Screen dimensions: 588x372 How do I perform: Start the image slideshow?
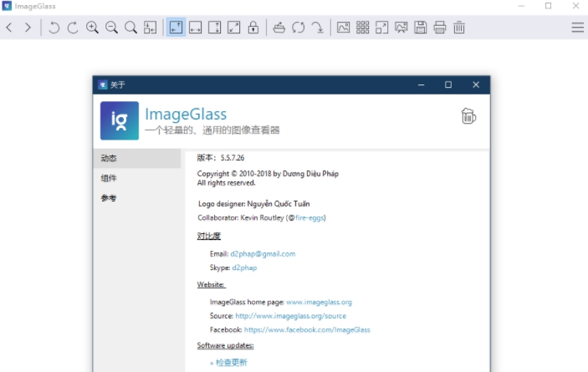click(x=401, y=28)
